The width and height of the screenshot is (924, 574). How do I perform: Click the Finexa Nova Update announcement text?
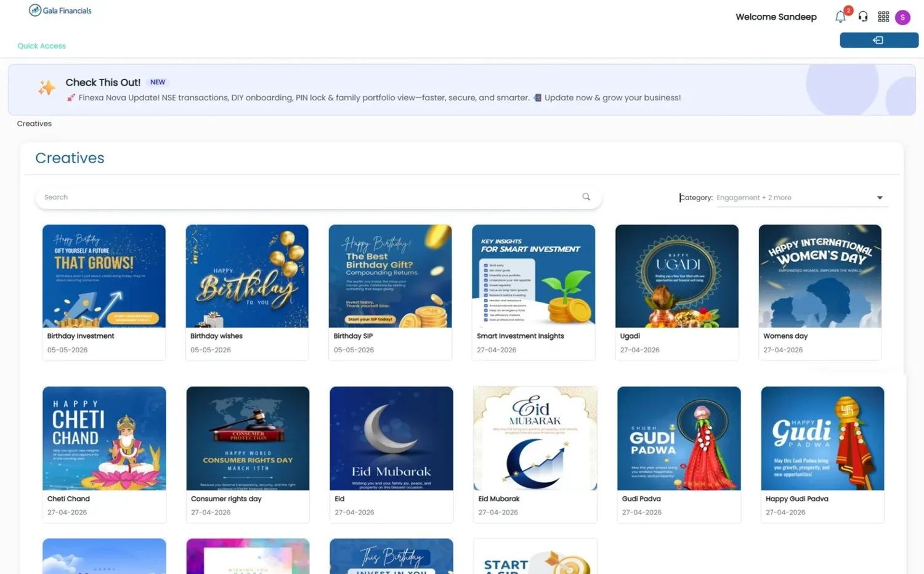point(373,98)
